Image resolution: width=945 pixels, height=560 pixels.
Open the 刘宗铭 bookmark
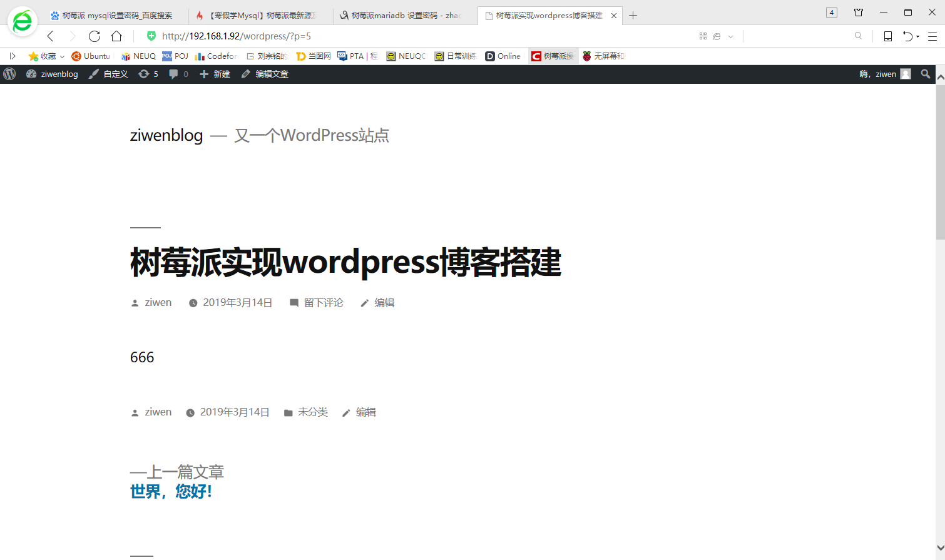coord(267,56)
